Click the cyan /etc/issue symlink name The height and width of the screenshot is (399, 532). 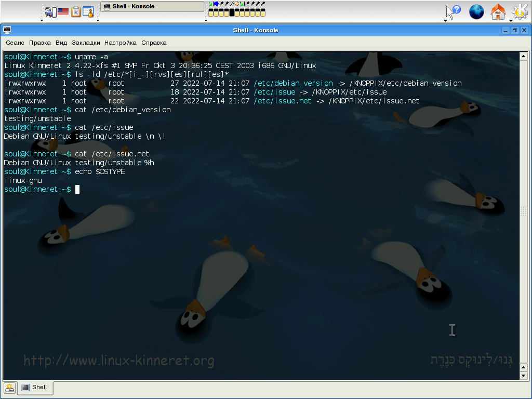[274, 92]
